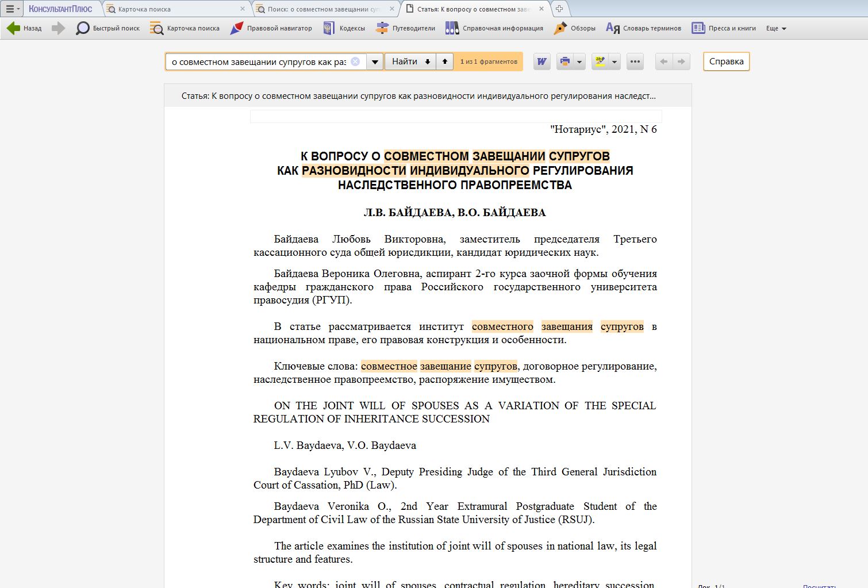Expand the highlight marker dropdown arrow
The height and width of the screenshot is (588, 868).
[x=614, y=62]
